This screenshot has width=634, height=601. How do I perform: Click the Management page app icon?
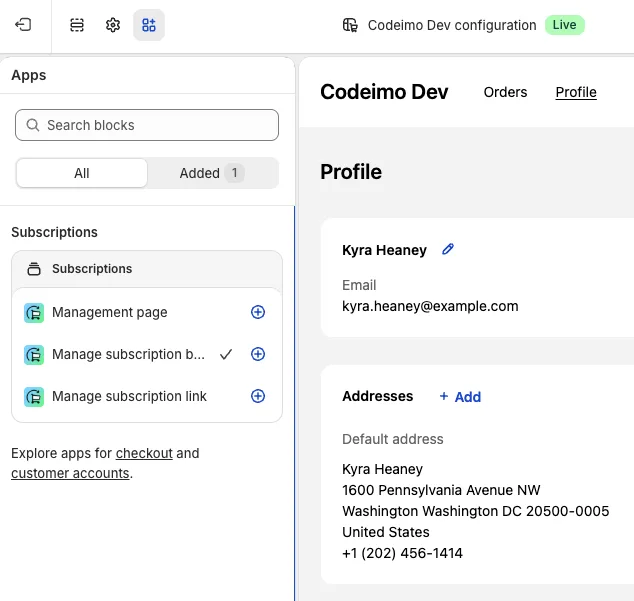tap(34, 313)
